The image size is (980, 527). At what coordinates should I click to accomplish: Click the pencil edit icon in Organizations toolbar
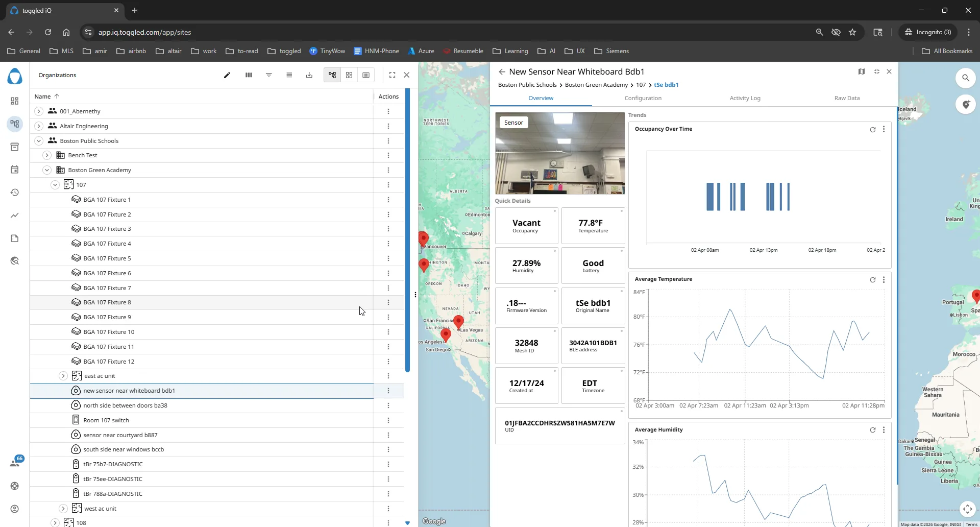pyautogui.click(x=227, y=75)
